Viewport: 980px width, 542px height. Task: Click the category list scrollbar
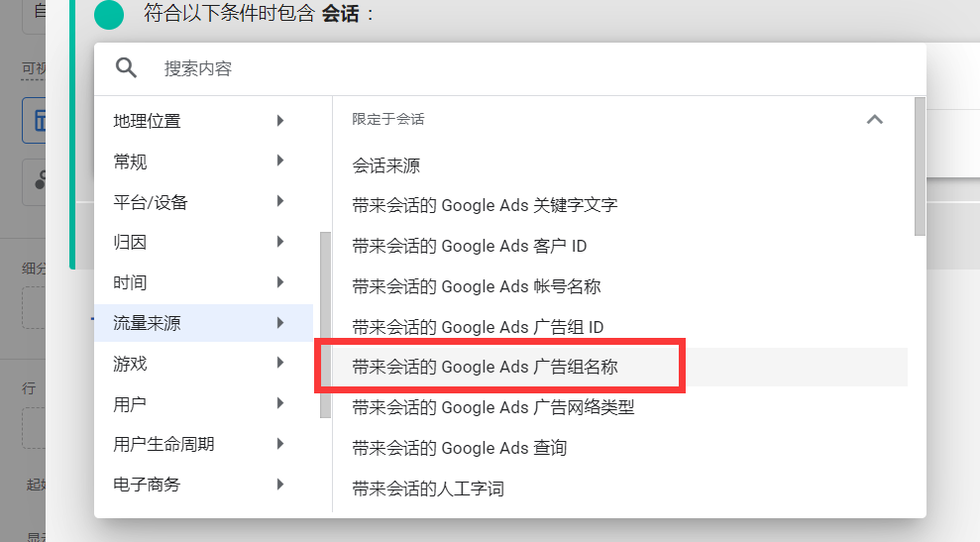(325, 324)
